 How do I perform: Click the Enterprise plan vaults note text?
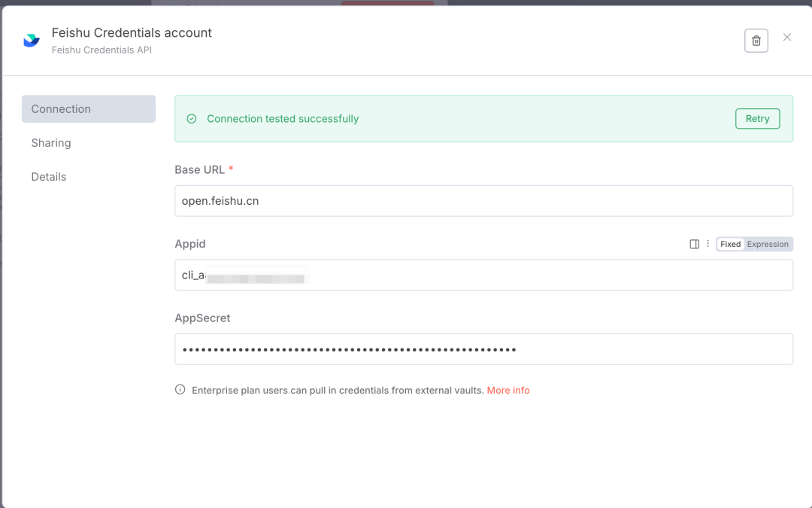tap(338, 391)
